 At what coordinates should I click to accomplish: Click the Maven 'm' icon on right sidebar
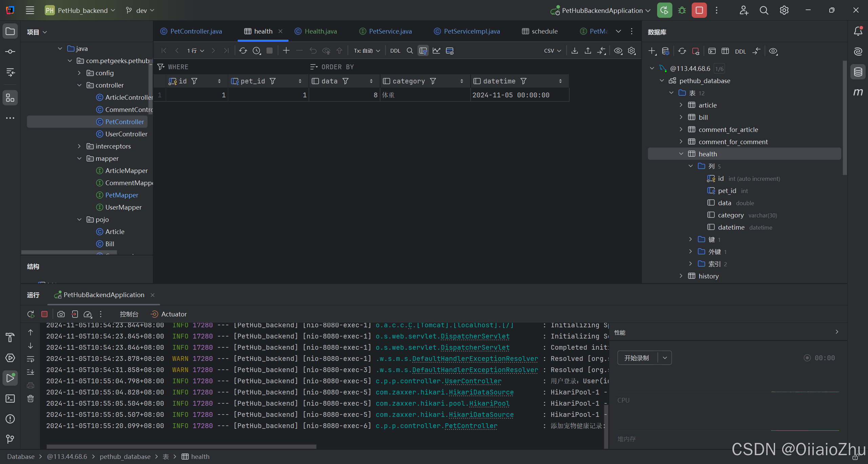point(858,92)
